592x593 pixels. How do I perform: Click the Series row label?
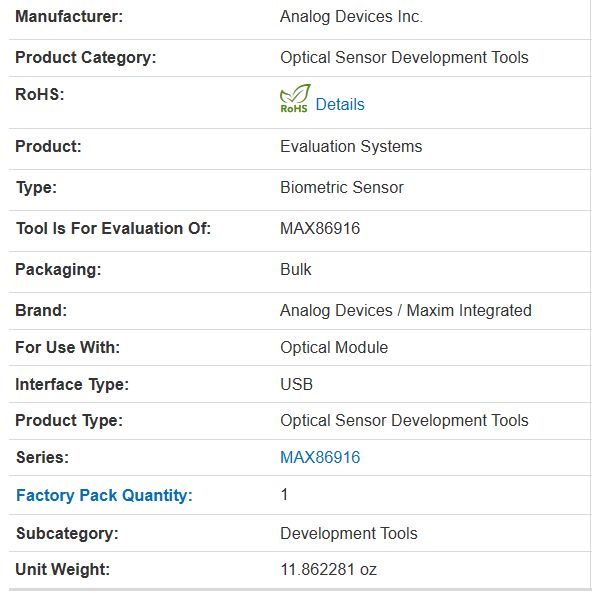coord(42,457)
